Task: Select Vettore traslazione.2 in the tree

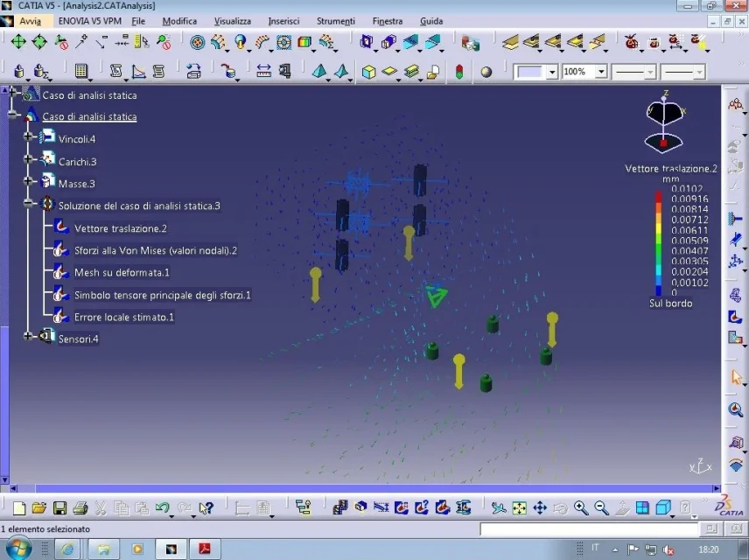Action: coord(121,228)
